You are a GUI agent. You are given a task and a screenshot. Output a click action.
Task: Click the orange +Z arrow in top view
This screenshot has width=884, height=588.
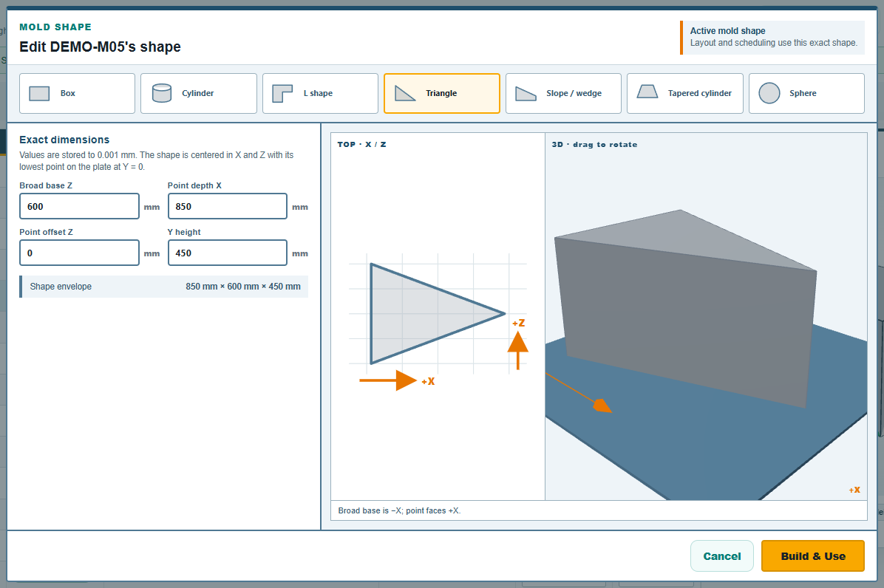pyautogui.click(x=517, y=350)
